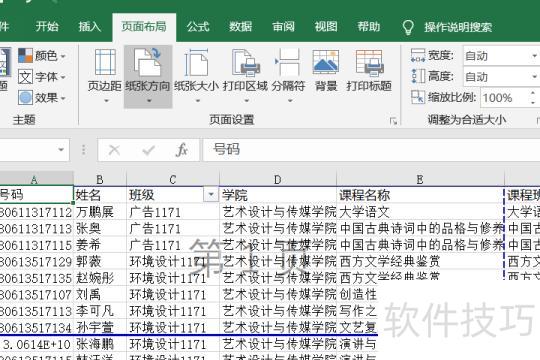Open the 效果 theme effects dropdown

click(x=42, y=98)
